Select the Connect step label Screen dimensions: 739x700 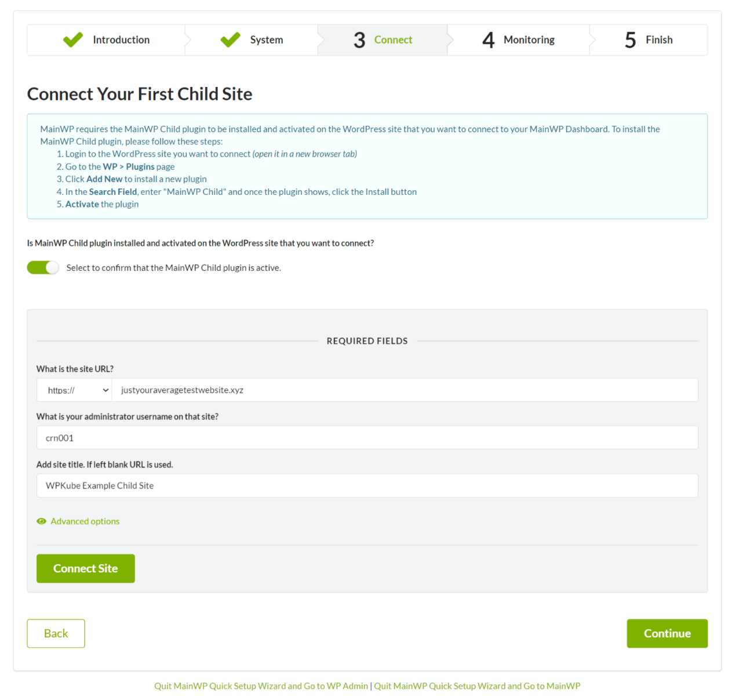point(393,40)
